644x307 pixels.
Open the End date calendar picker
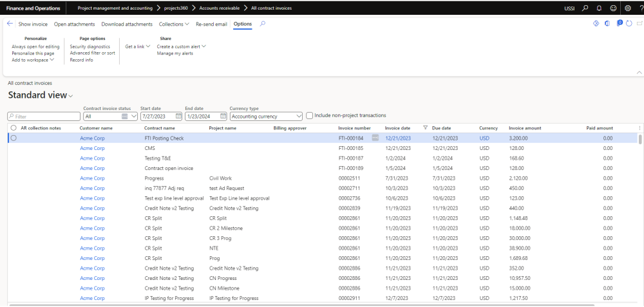[223, 116]
